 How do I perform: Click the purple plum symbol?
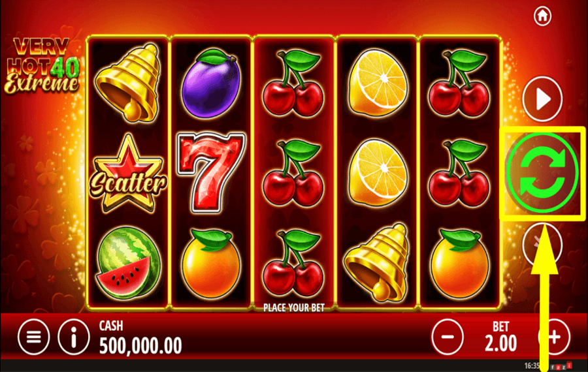211,84
